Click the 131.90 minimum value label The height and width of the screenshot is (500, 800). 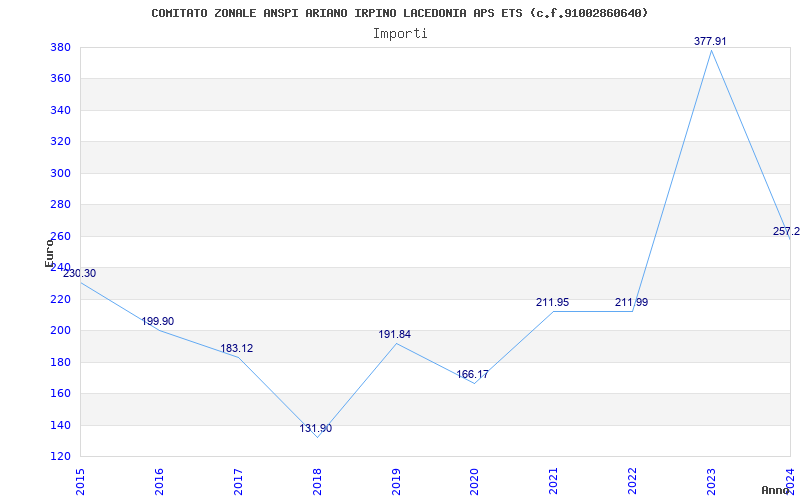click(x=315, y=429)
